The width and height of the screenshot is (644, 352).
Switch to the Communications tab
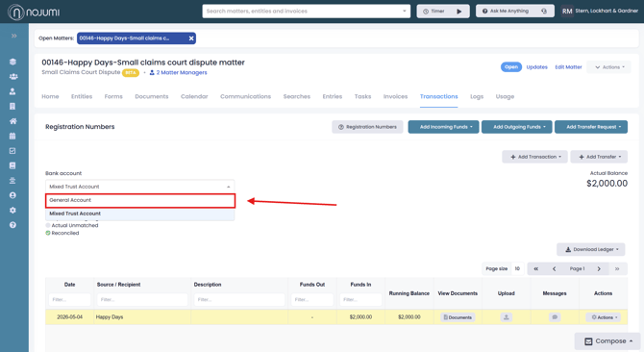point(246,96)
